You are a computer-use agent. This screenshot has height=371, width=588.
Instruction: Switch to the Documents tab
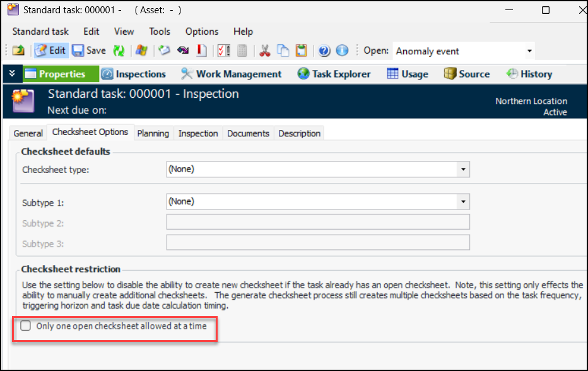pyautogui.click(x=248, y=133)
